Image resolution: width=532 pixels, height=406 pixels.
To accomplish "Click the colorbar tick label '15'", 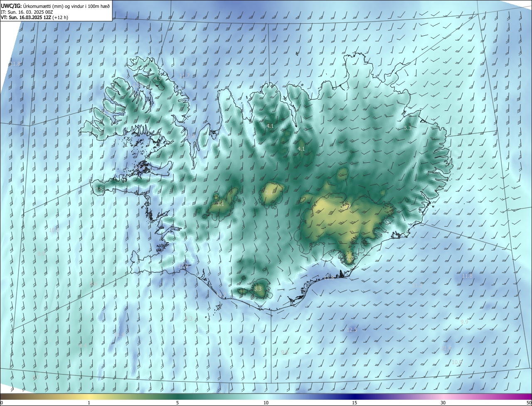I will tap(355, 403).
